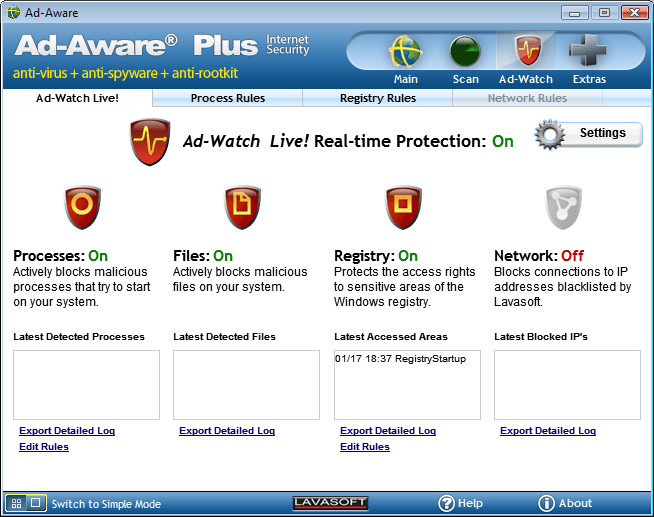Select the 01/17 18:37 RegistryStartup entry
654x517 pixels.
point(400,359)
